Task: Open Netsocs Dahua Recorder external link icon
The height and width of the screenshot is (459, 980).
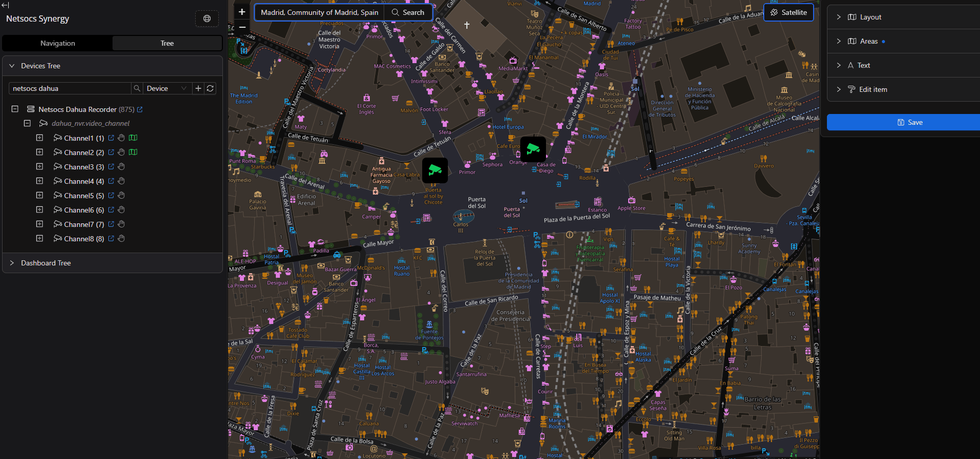Action: click(x=140, y=109)
